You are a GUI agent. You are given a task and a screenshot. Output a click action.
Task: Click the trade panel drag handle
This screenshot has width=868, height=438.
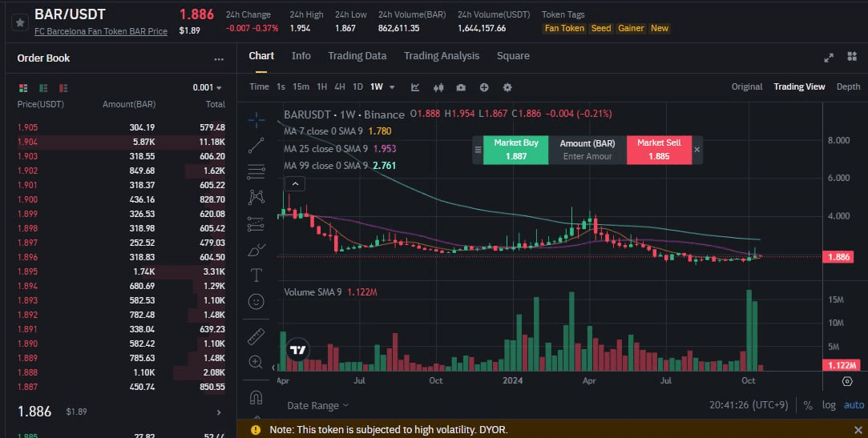478,150
